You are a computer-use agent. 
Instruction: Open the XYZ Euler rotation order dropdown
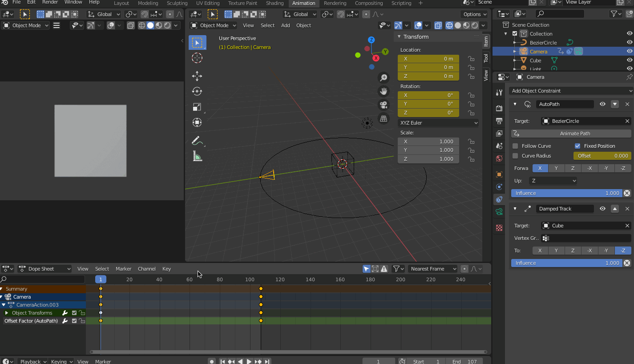(438, 122)
